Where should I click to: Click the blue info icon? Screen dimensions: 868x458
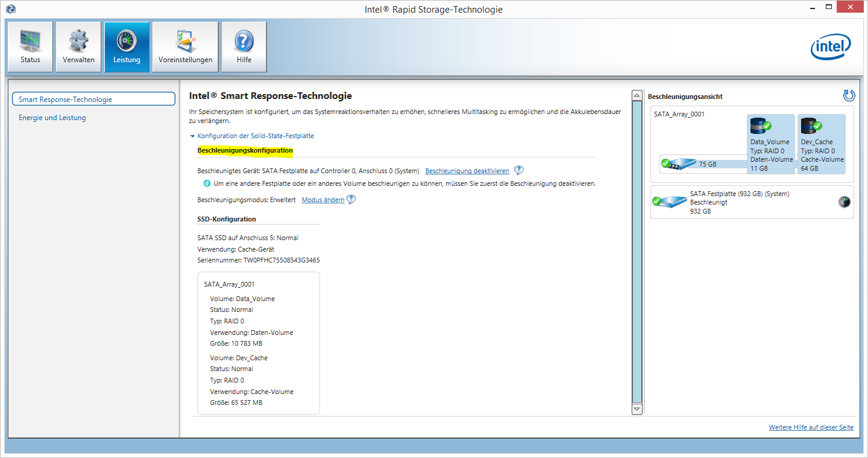tap(207, 183)
